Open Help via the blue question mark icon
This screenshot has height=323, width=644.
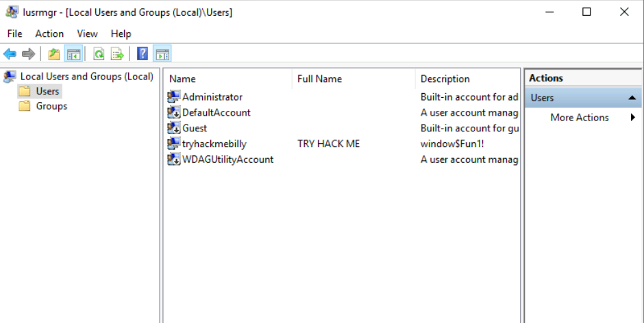click(143, 54)
